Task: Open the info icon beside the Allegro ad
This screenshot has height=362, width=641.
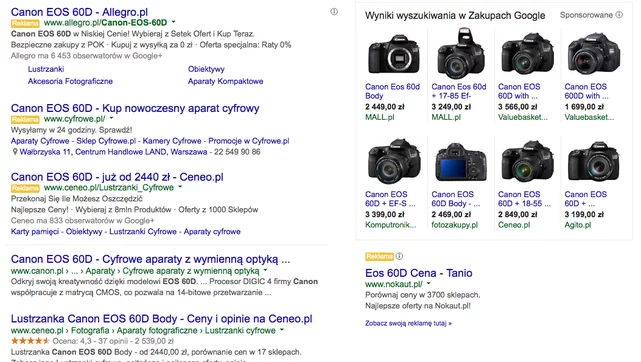Action: (x=334, y=12)
